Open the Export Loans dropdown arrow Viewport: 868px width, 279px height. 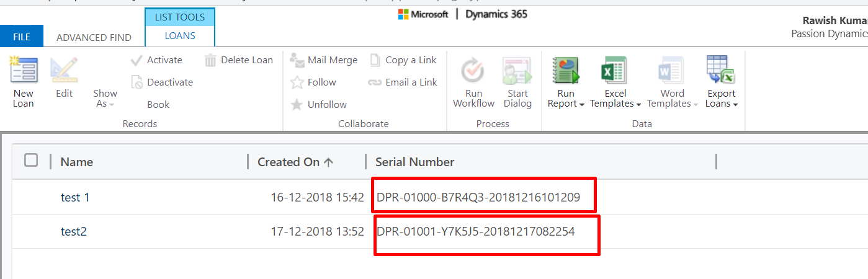point(735,104)
